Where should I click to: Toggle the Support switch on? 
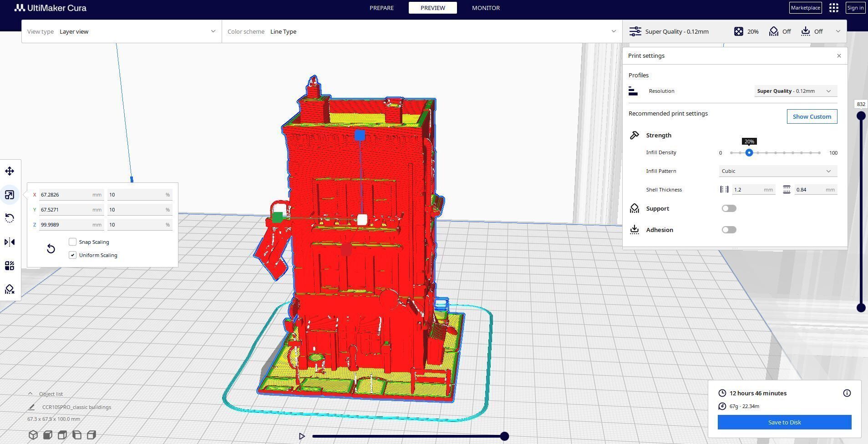point(729,208)
